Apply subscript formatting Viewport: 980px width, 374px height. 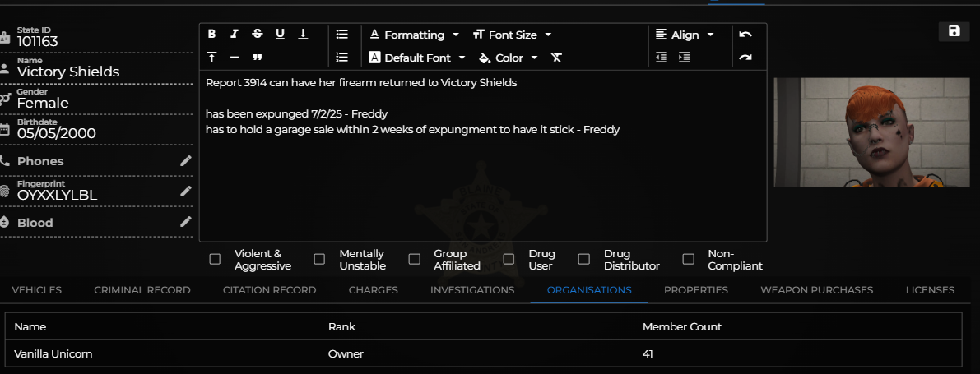click(x=303, y=35)
